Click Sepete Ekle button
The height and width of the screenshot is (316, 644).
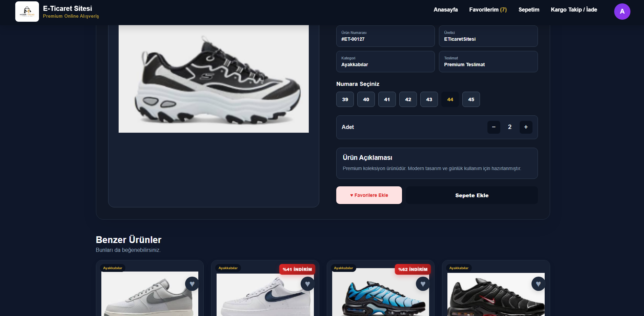[472, 195]
